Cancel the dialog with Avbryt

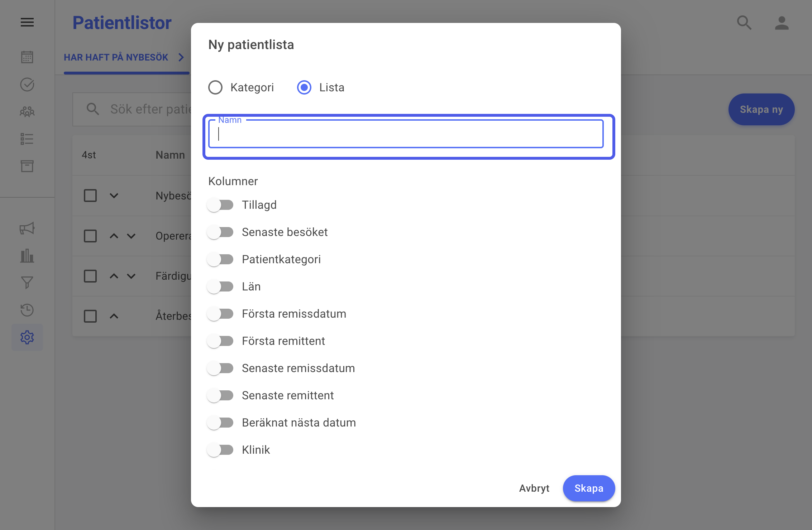coord(534,488)
